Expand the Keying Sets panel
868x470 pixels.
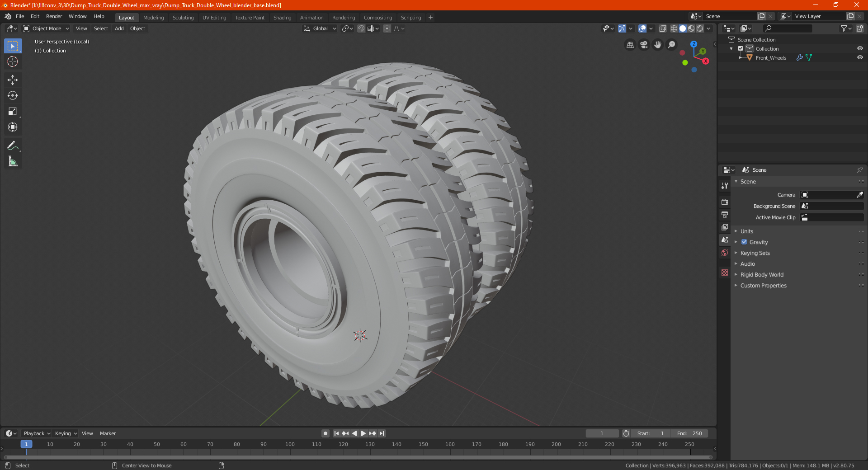coord(755,253)
